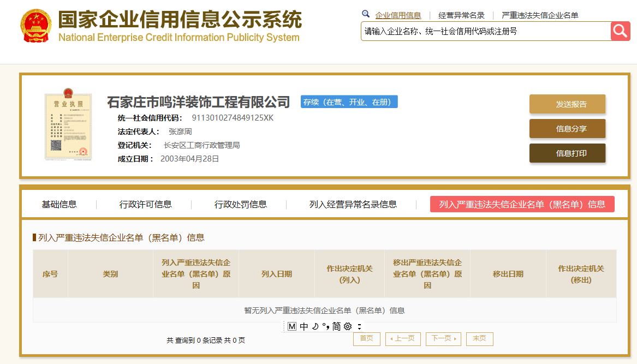Click 移出日期 column header
637x364 pixels.
508,274
